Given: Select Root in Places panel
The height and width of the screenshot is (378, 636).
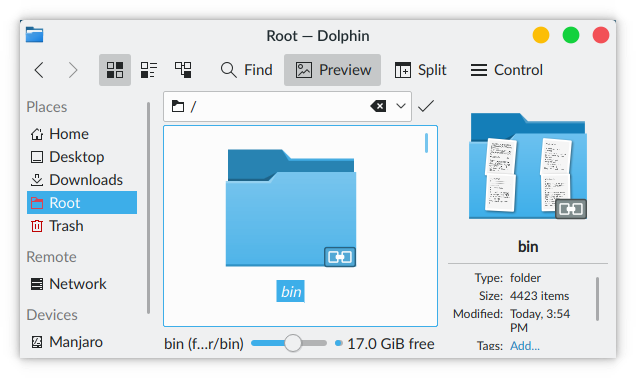Looking at the screenshot, I should point(82,203).
